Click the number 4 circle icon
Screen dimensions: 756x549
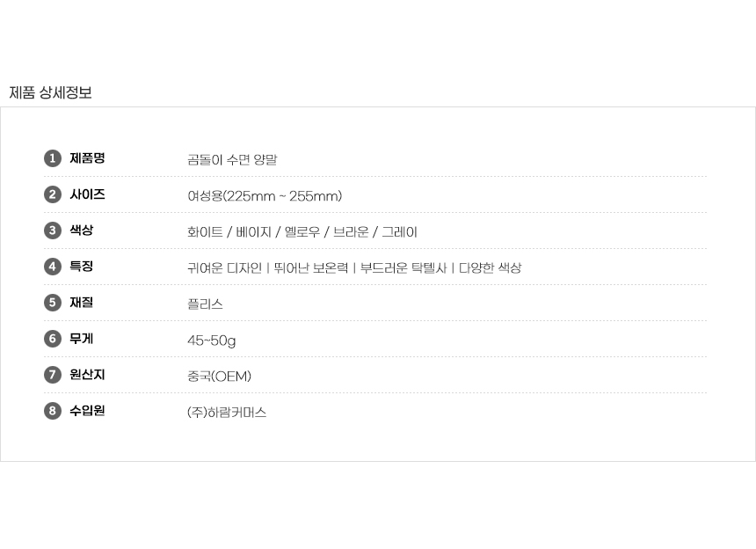(53, 267)
